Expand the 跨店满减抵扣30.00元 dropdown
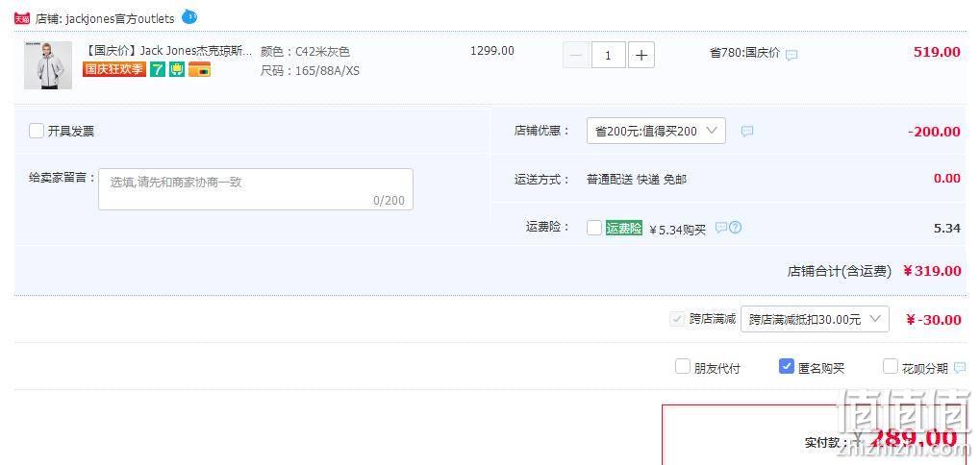The width and height of the screenshot is (980, 465). coord(815,319)
